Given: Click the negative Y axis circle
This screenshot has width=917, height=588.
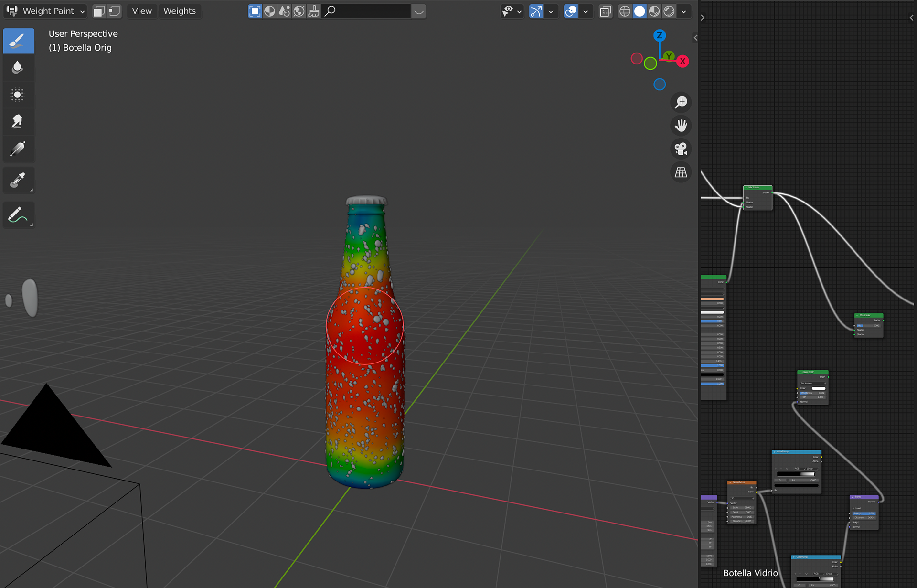Looking at the screenshot, I should click(x=650, y=64).
